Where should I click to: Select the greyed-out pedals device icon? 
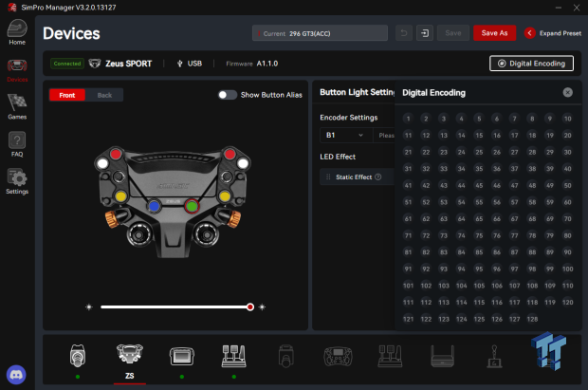coord(390,356)
